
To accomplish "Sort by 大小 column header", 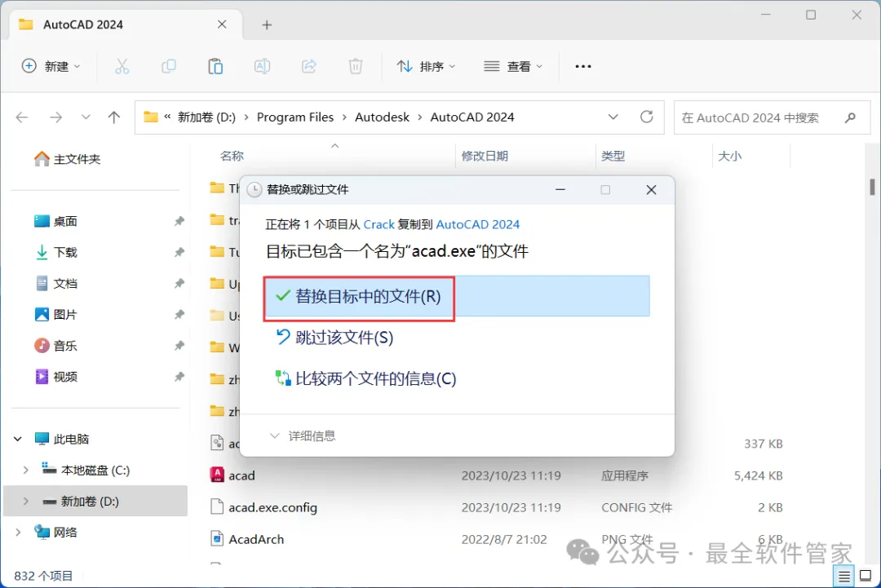I will [730, 156].
